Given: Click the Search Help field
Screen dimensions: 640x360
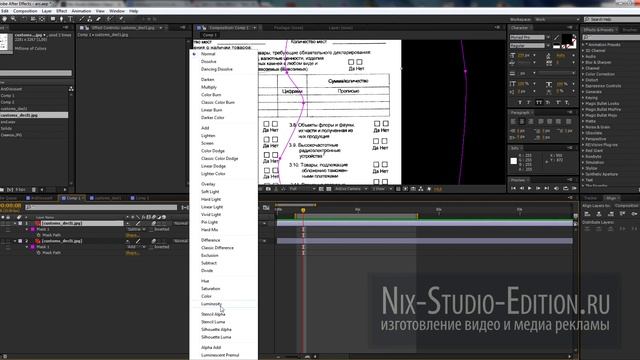Looking at the screenshot, I should coord(612,19).
